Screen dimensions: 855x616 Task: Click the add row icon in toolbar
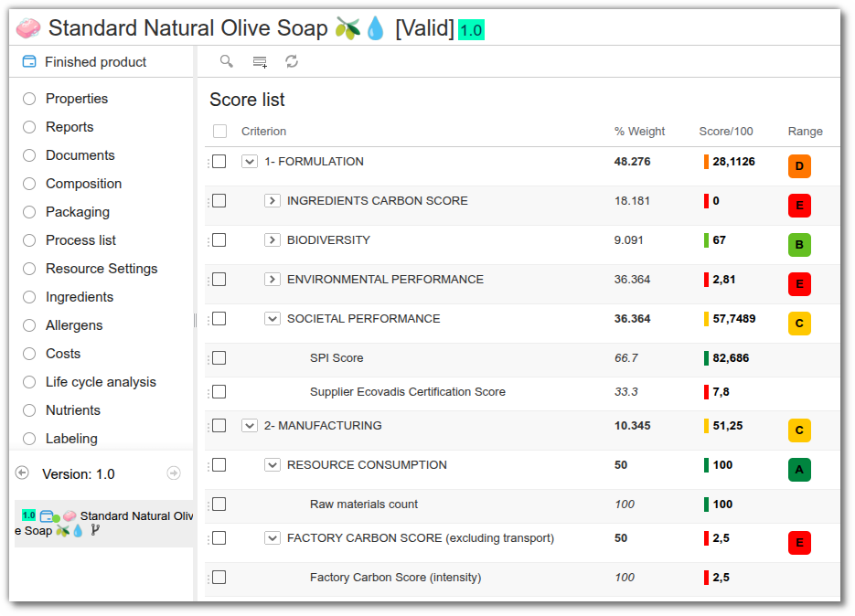click(260, 61)
